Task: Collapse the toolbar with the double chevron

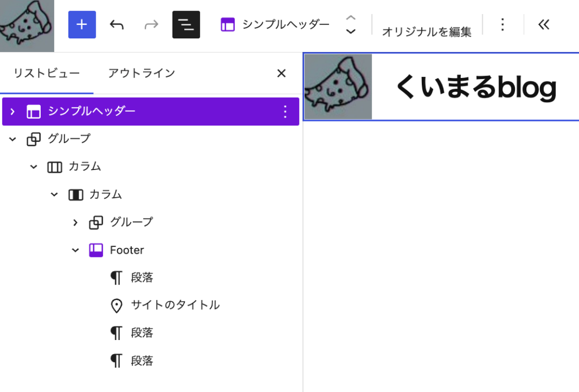Action: point(543,25)
